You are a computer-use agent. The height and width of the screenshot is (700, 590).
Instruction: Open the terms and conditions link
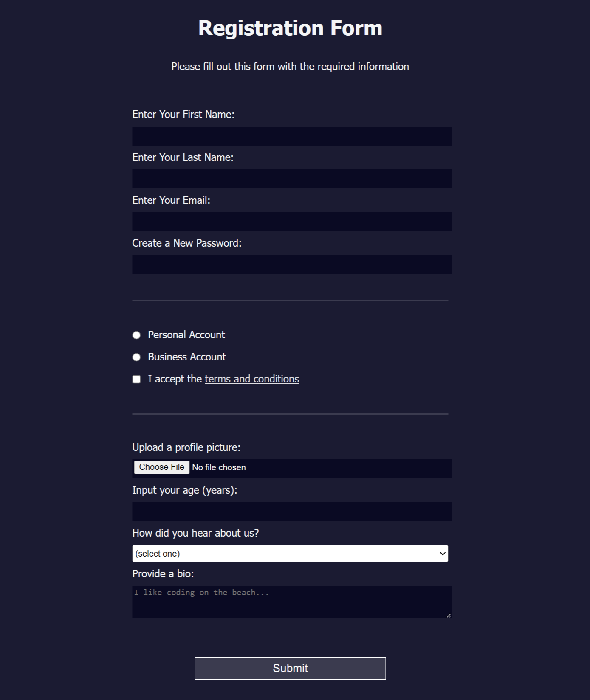pyautogui.click(x=252, y=379)
